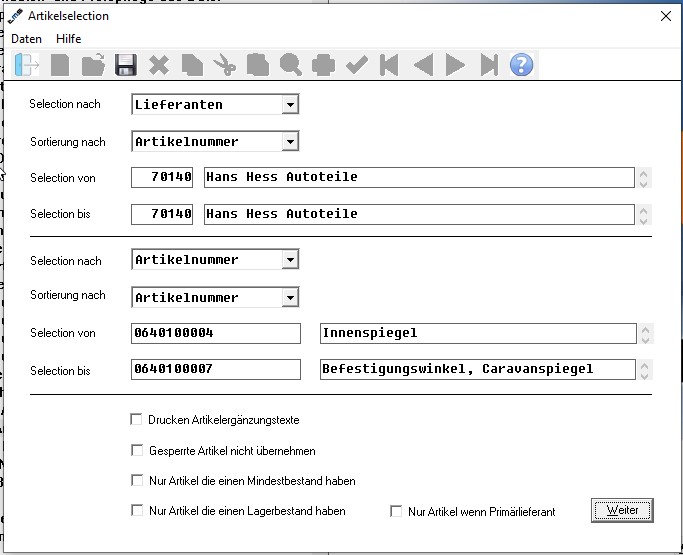683x555 pixels.
Task: Jump to first record icon
Action: 389,65
